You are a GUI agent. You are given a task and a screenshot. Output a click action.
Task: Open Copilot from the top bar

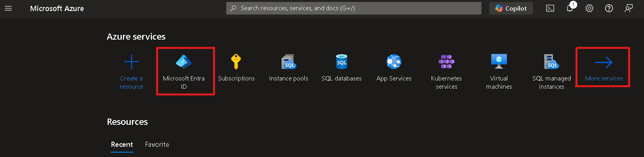[x=511, y=8]
